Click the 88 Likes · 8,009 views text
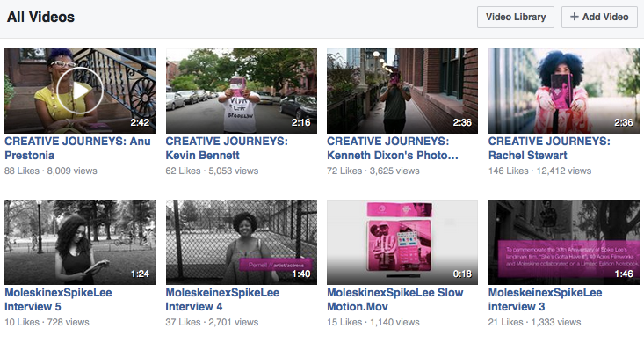This screenshot has height=343, width=644. [51, 171]
